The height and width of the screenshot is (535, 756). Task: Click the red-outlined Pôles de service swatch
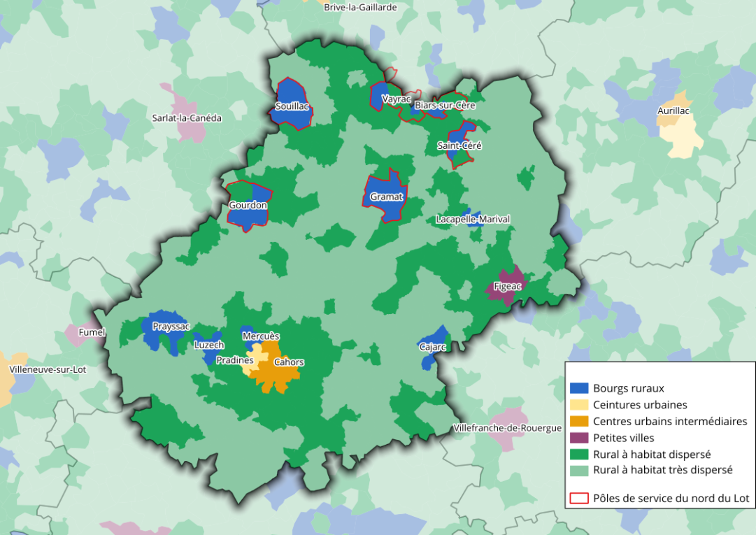click(x=578, y=499)
